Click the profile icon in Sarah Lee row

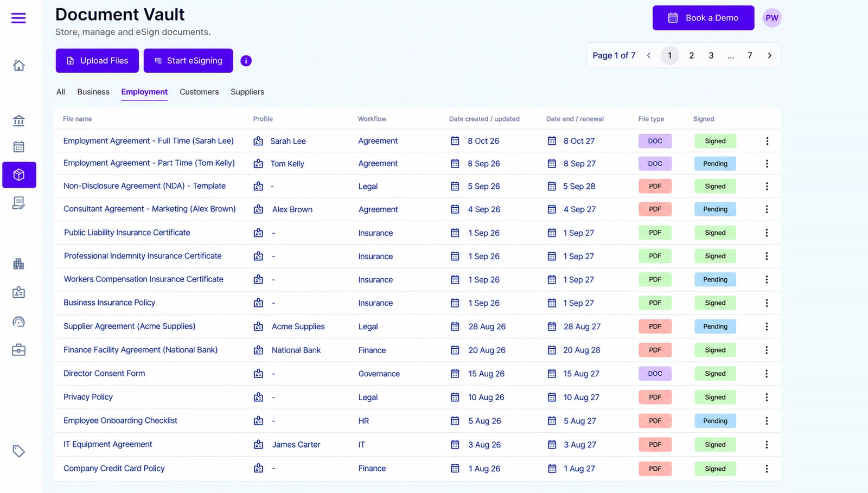pyautogui.click(x=258, y=141)
